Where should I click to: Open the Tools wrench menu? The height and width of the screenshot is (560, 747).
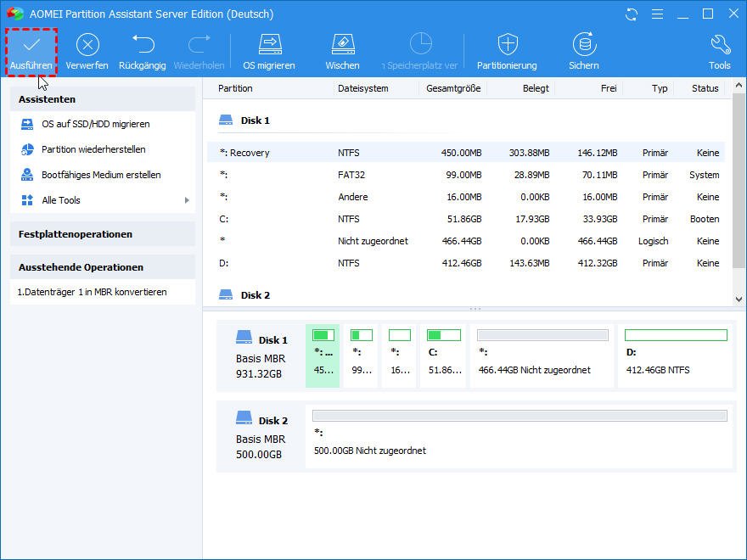coord(719,45)
